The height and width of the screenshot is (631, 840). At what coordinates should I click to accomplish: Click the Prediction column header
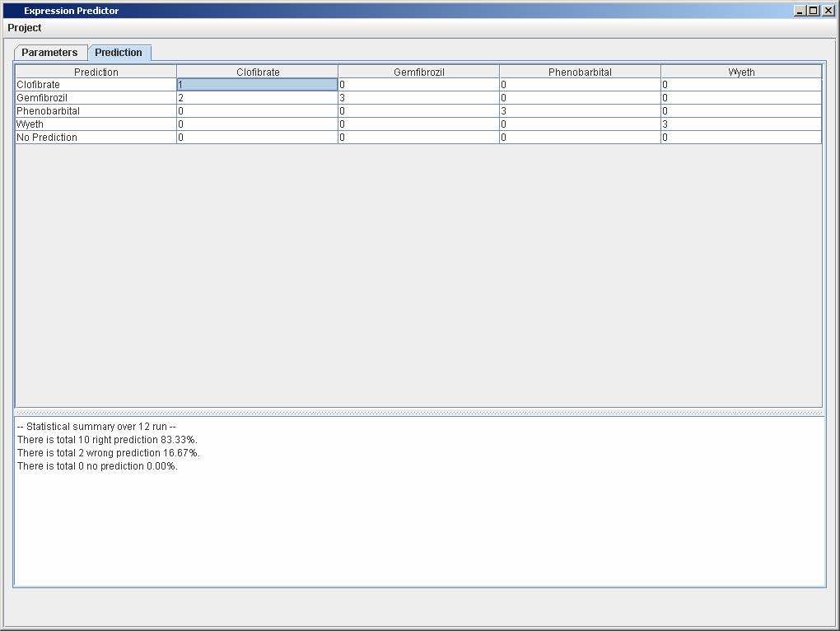point(96,72)
